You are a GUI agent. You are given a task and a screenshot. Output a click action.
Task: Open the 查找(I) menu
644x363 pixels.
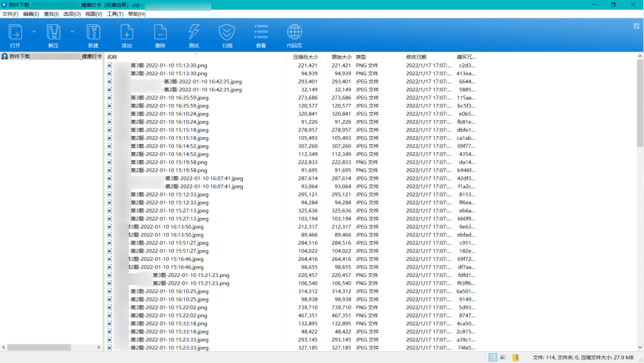pyautogui.click(x=51, y=14)
